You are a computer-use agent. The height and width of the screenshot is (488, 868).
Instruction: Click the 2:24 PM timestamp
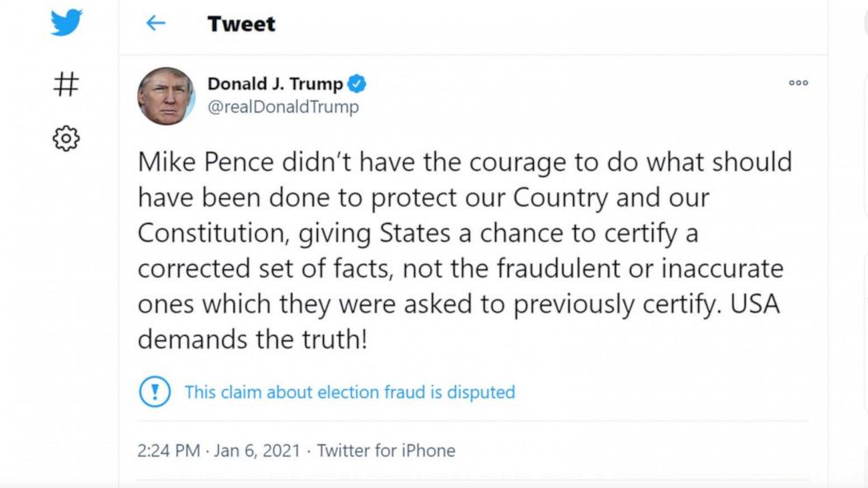tap(168, 451)
